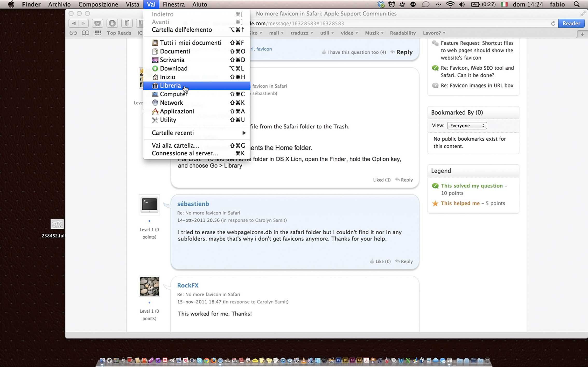588x367 pixels.
Task: Open sébastienb's profile link
Action: pos(193,204)
